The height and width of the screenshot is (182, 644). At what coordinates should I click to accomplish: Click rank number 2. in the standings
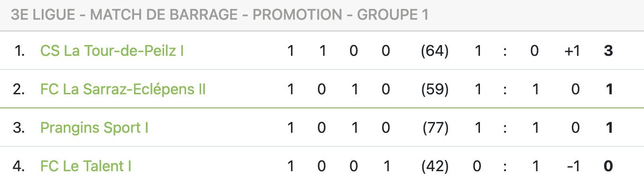tap(19, 89)
